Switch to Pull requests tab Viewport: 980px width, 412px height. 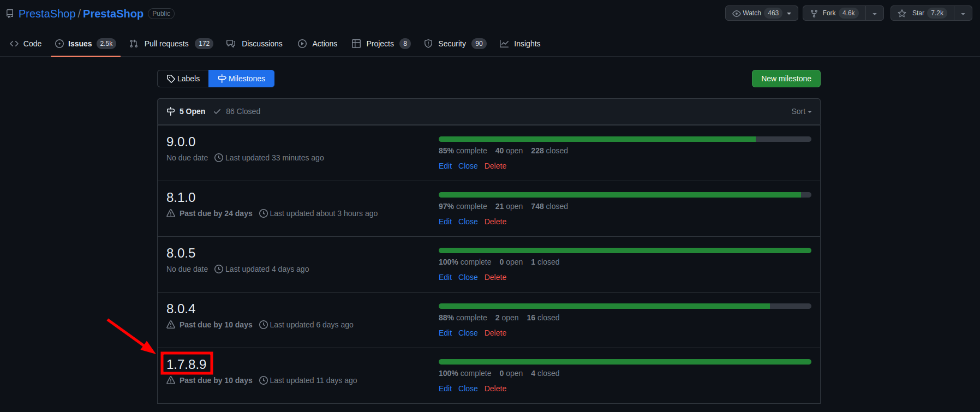pyautogui.click(x=171, y=44)
